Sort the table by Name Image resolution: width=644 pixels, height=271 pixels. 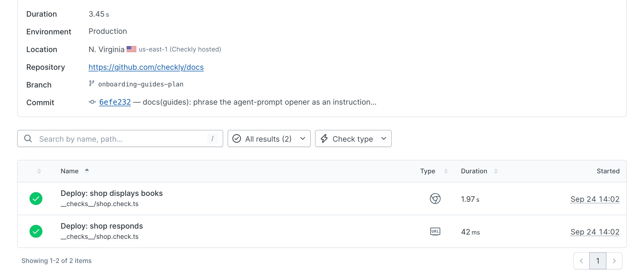click(x=75, y=171)
